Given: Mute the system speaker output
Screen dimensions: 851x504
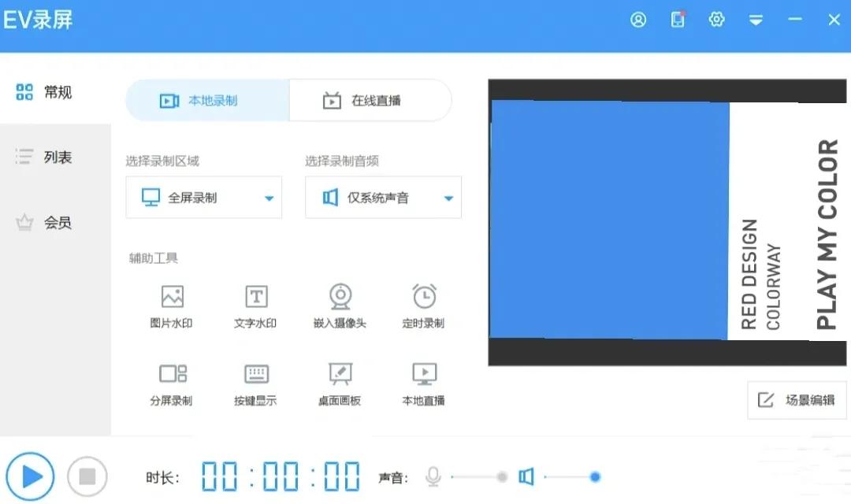Looking at the screenshot, I should click(x=526, y=476).
